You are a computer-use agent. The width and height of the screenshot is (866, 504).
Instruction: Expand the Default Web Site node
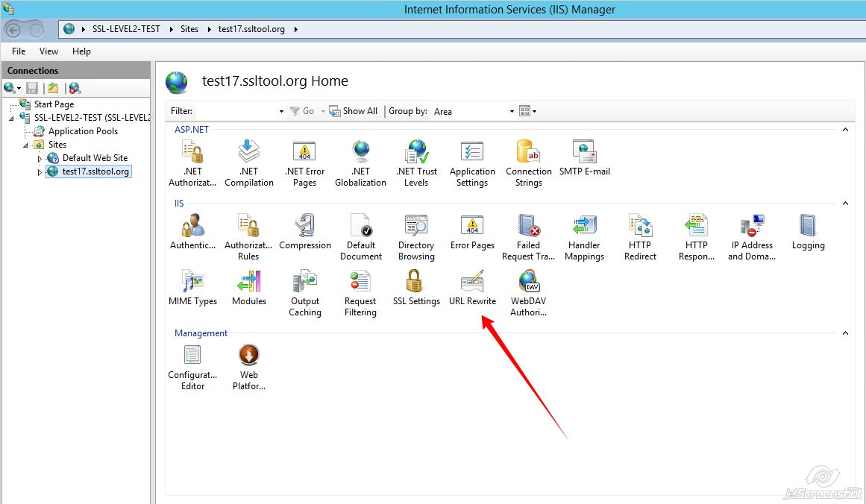click(40, 158)
